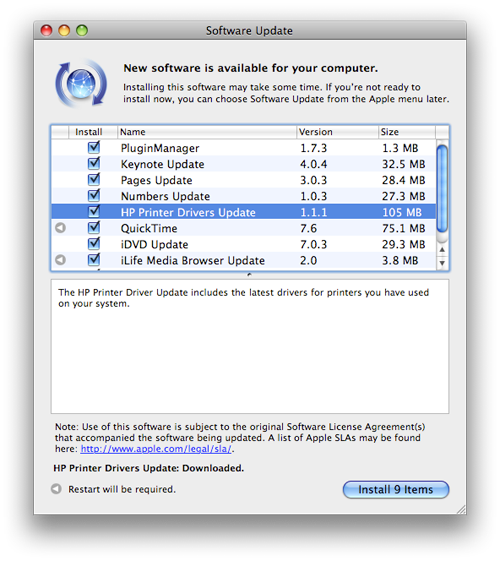The image size is (500, 561).
Task: Minimize the window with the yellow button
Action: pyautogui.click(x=64, y=30)
